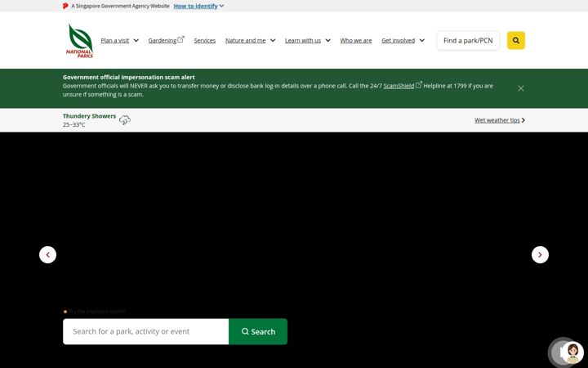Open Wet weather tips link
The height and width of the screenshot is (368, 588).
click(x=500, y=120)
